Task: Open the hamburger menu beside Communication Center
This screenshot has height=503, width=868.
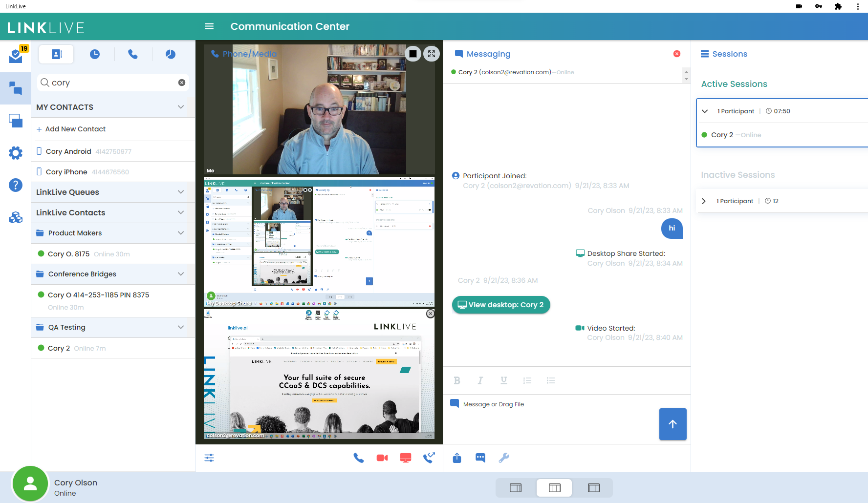Action: point(209,26)
